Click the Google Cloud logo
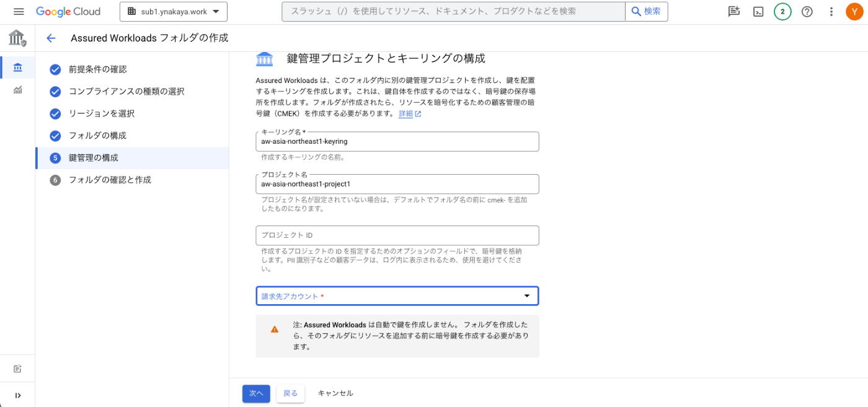The height and width of the screenshot is (407, 868). tap(68, 12)
